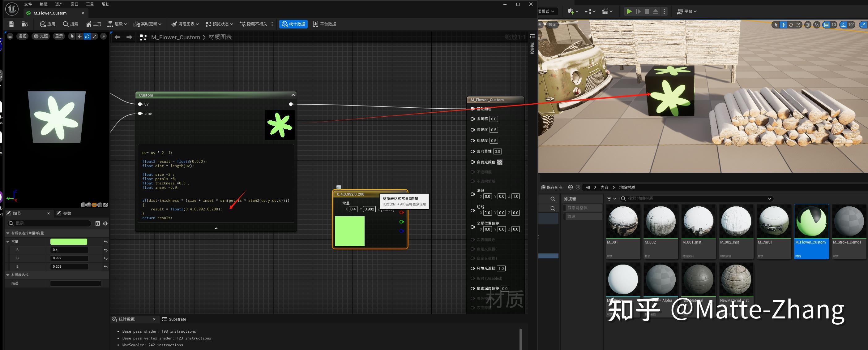Open material graph search with 搜索 icon
The height and width of the screenshot is (350, 868).
coord(70,24)
